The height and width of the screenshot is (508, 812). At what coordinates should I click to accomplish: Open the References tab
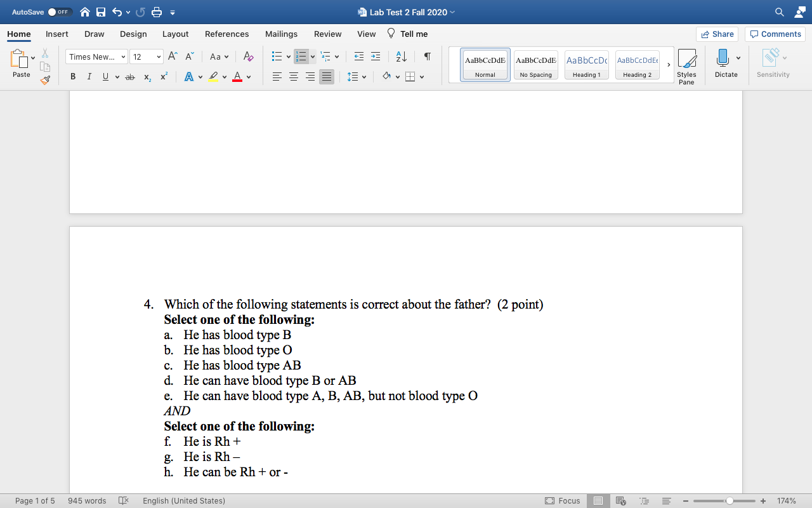pyautogui.click(x=226, y=34)
